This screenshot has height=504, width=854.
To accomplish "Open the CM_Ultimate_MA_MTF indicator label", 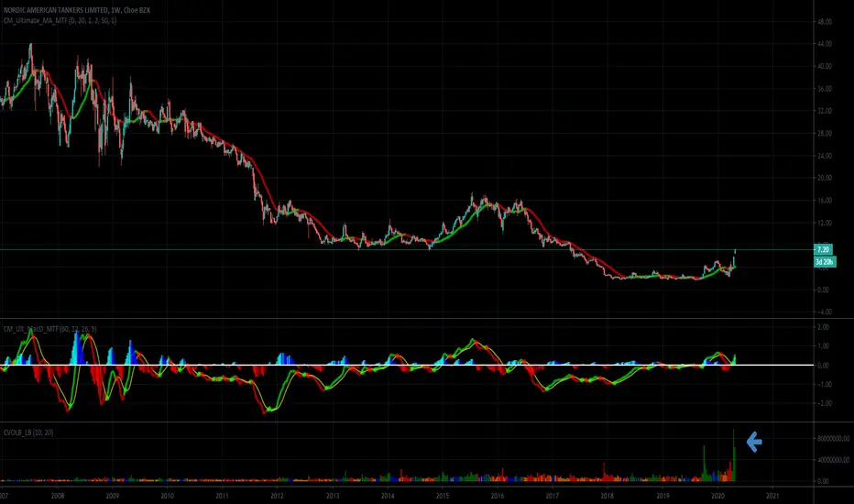I will 60,20.
